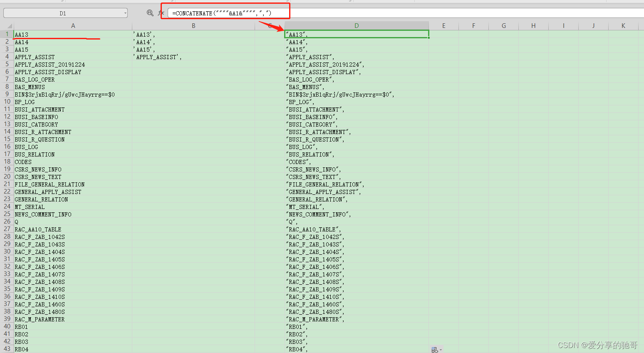Click cell A10 BP_LOG

pyautogui.click(x=73, y=102)
